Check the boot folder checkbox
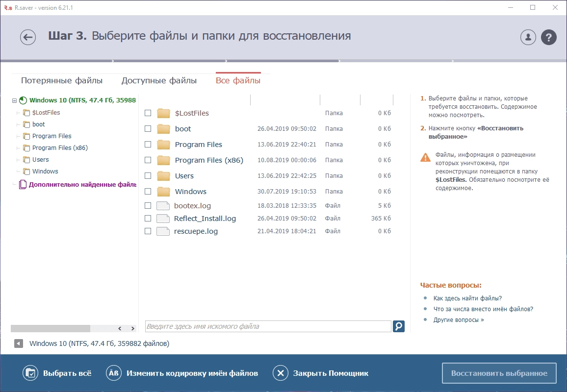The height and width of the screenshot is (392, 567). 148,128
